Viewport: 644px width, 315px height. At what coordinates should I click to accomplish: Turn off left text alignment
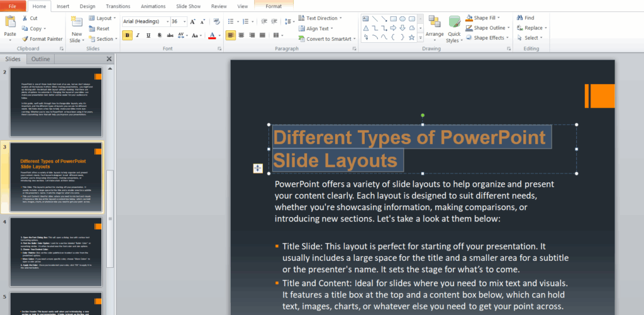tap(231, 35)
